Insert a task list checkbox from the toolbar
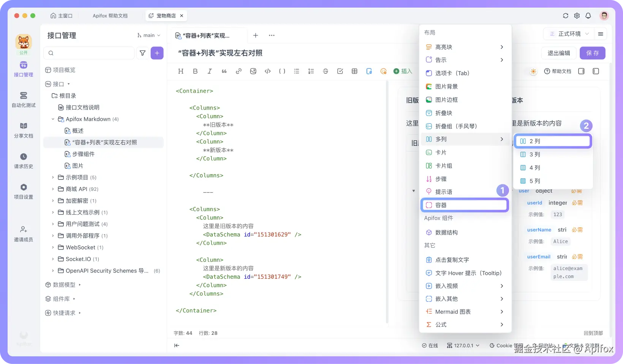Image resolution: width=623 pixels, height=364 pixels. 340,71
